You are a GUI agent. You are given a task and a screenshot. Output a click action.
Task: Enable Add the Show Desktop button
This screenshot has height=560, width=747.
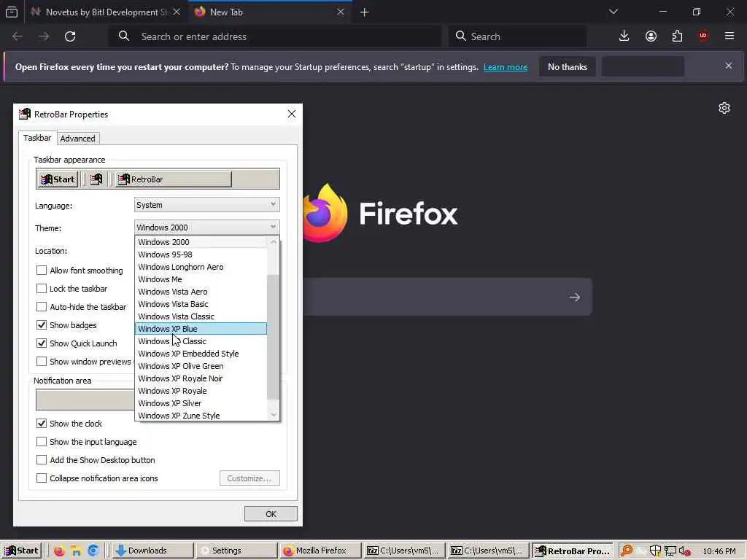click(x=42, y=460)
